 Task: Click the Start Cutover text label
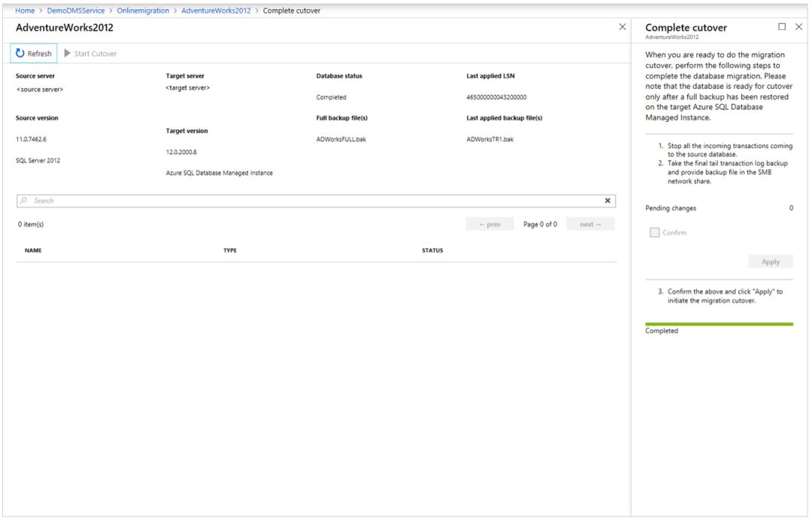pyautogui.click(x=95, y=54)
